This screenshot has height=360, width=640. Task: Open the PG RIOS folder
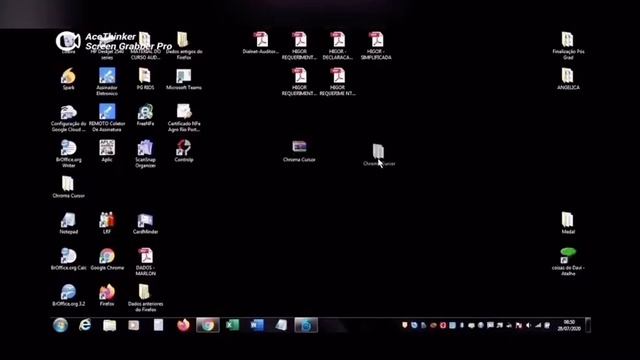coord(145,78)
